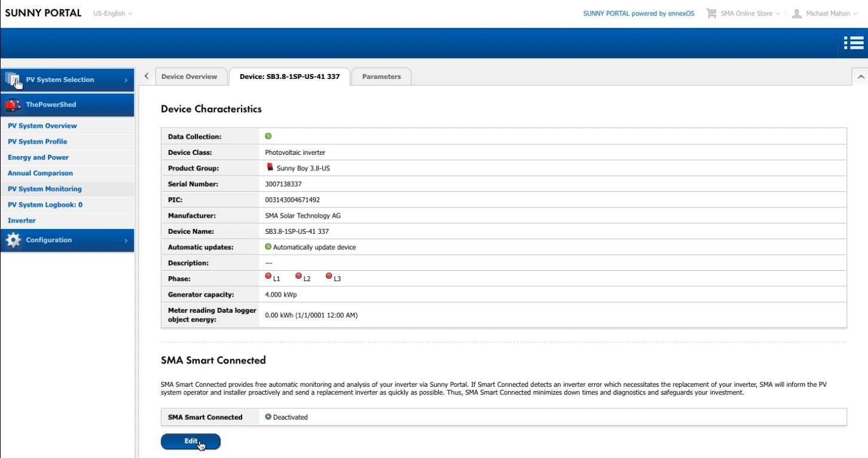Click the Generator capacity: row label
Screen dimensions: 868x458
click(201, 295)
